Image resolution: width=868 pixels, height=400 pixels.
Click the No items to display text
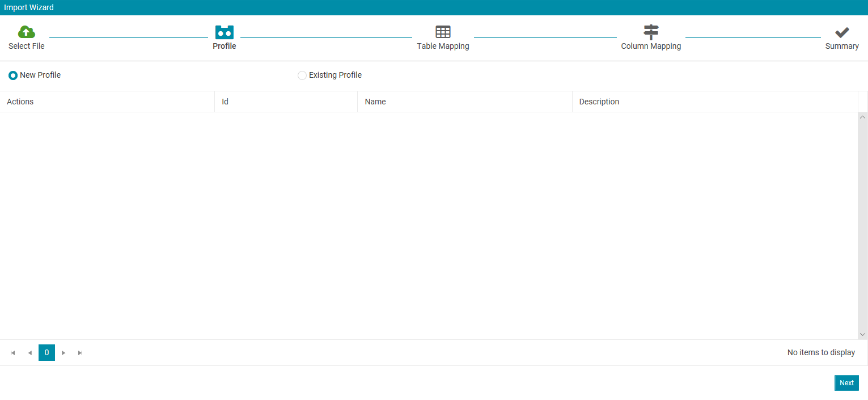[x=821, y=353]
